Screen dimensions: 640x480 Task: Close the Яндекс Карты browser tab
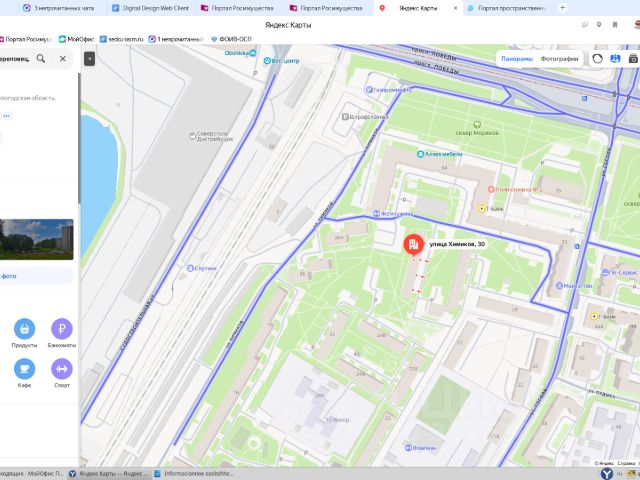coord(456,8)
